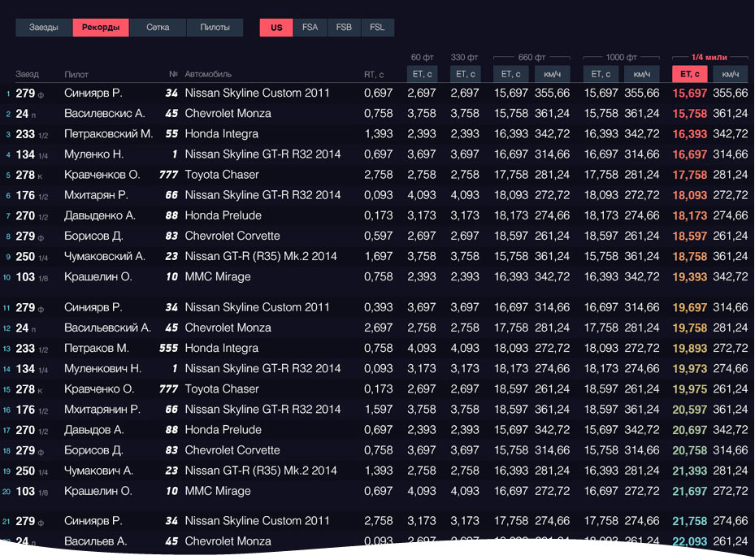
Task: Sort by км/ч under 1000 фт
Action: pos(640,74)
